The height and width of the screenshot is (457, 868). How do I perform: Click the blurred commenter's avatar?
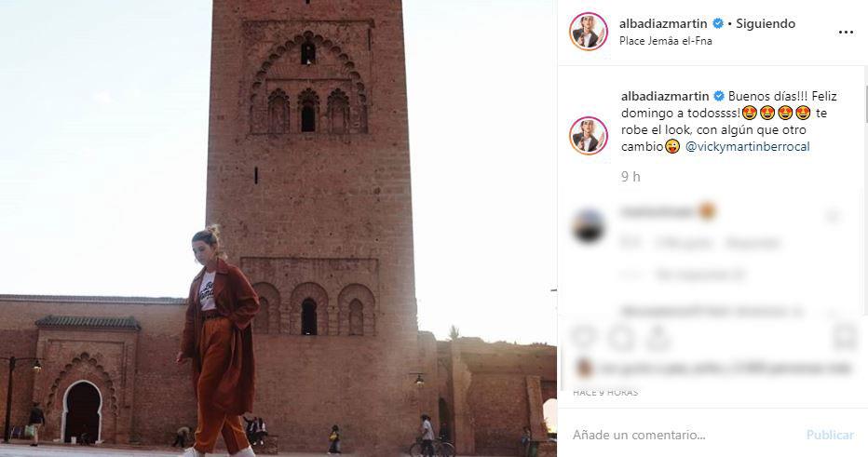(x=589, y=226)
